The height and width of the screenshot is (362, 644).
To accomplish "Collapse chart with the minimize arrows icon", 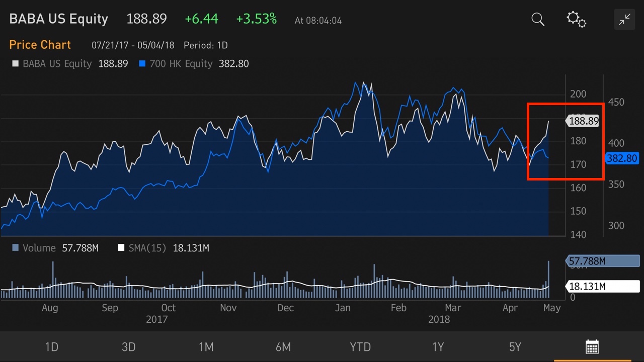I will [624, 20].
